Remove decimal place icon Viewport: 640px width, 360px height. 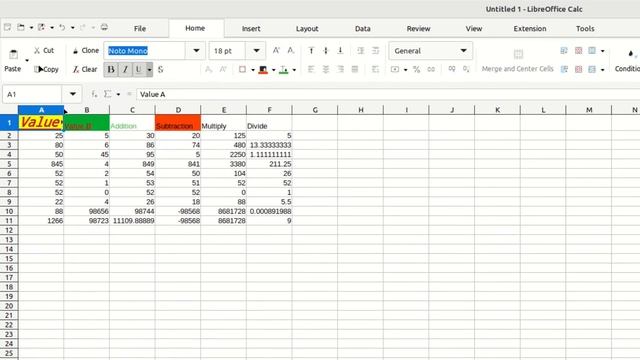466,69
